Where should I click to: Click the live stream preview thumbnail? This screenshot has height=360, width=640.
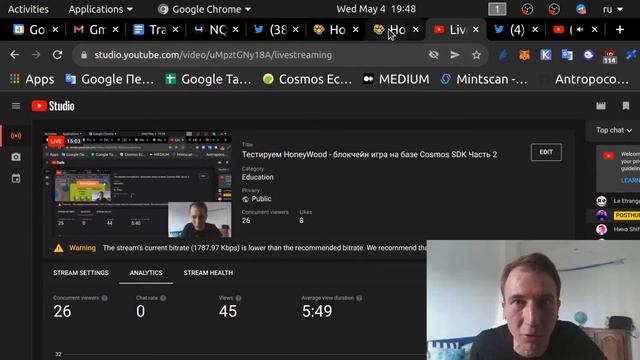[x=138, y=184]
